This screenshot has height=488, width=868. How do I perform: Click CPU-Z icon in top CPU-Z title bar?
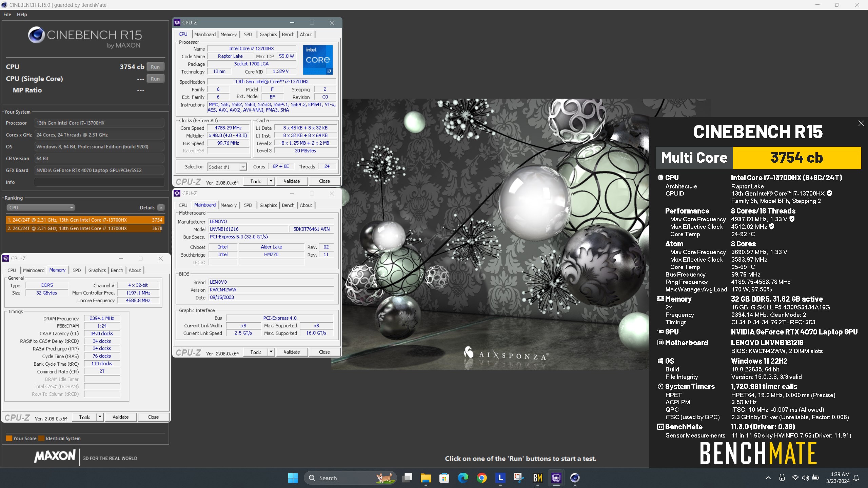coord(177,22)
